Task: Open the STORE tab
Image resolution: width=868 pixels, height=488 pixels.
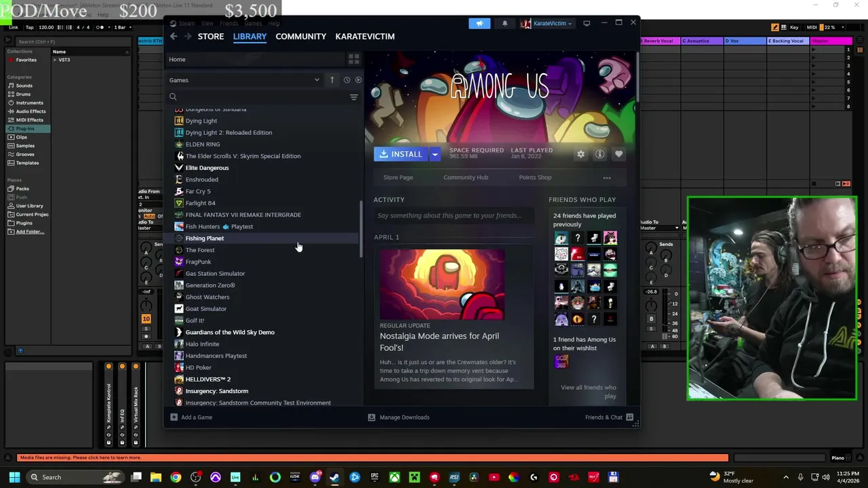Action: tap(211, 37)
